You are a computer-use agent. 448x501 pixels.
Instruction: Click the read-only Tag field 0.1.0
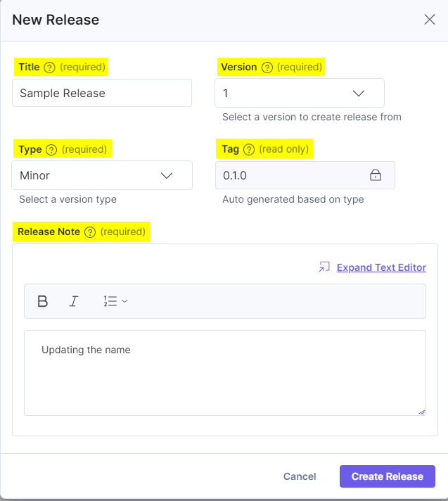pyautogui.click(x=305, y=175)
